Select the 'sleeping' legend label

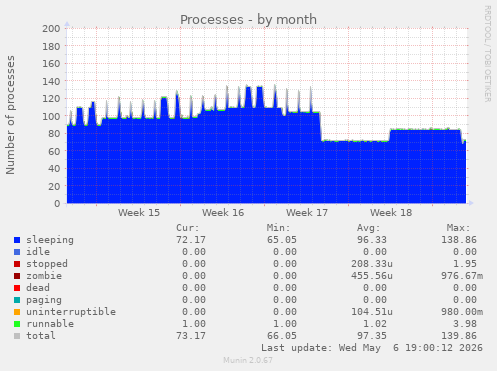pyautogui.click(x=50, y=240)
